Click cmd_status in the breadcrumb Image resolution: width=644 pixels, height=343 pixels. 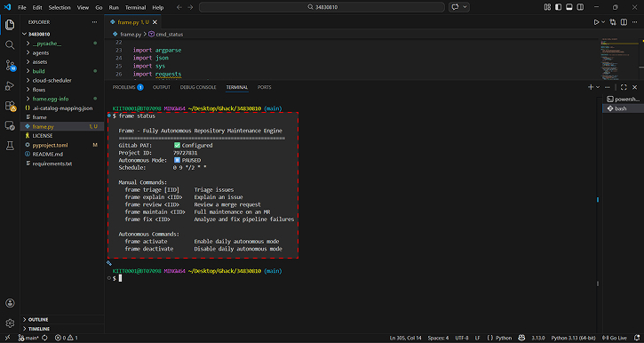(x=169, y=35)
